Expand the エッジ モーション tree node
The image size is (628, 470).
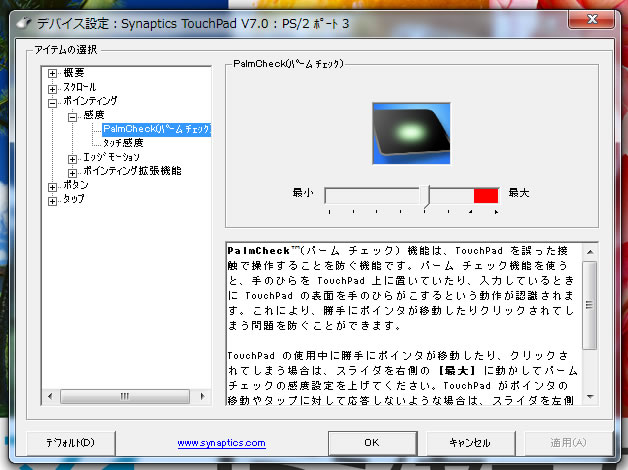click(72, 159)
